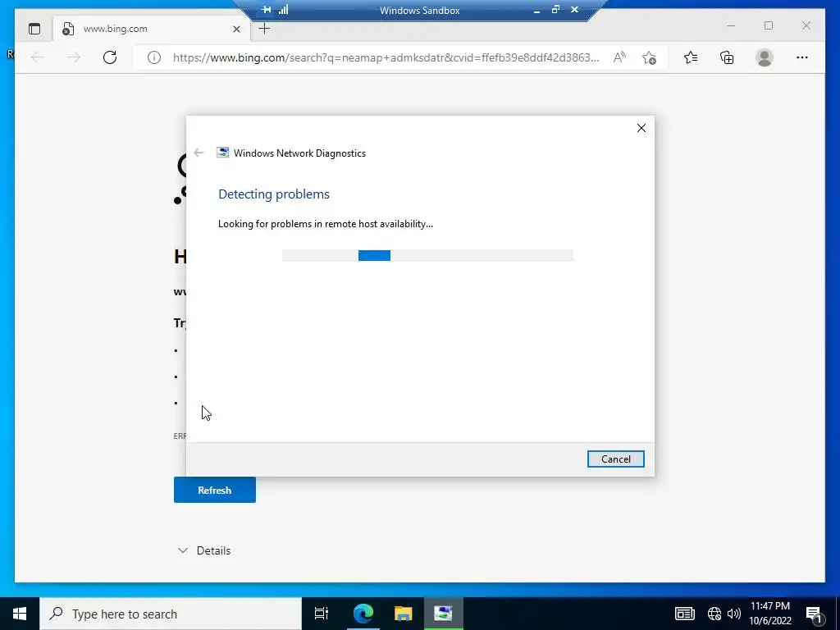Restore down the Windows Sandbox window
Image resolution: width=840 pixels, height=630 pixels.
point(555,10)
